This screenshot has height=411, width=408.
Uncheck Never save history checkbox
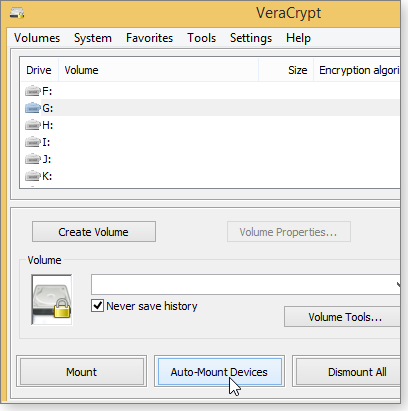[x=97, y=305]
